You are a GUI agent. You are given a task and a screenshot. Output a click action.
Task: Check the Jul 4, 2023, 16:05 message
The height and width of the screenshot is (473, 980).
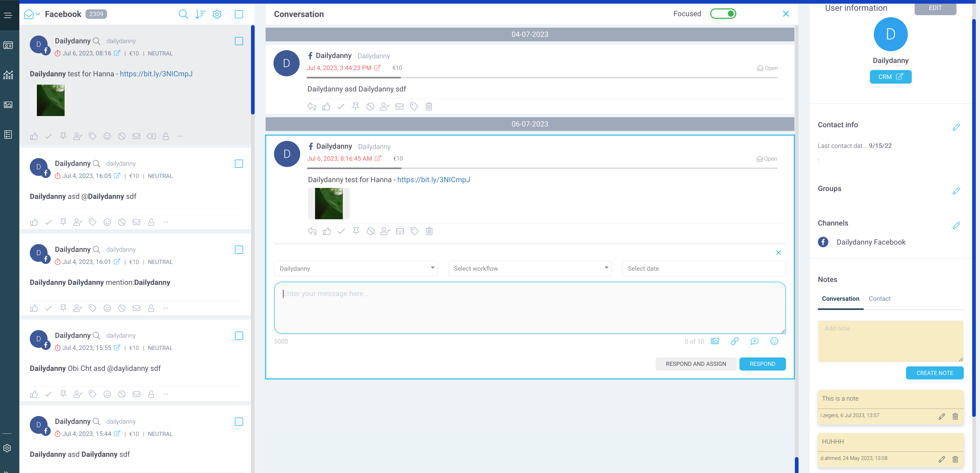click(x=239, y=164)
